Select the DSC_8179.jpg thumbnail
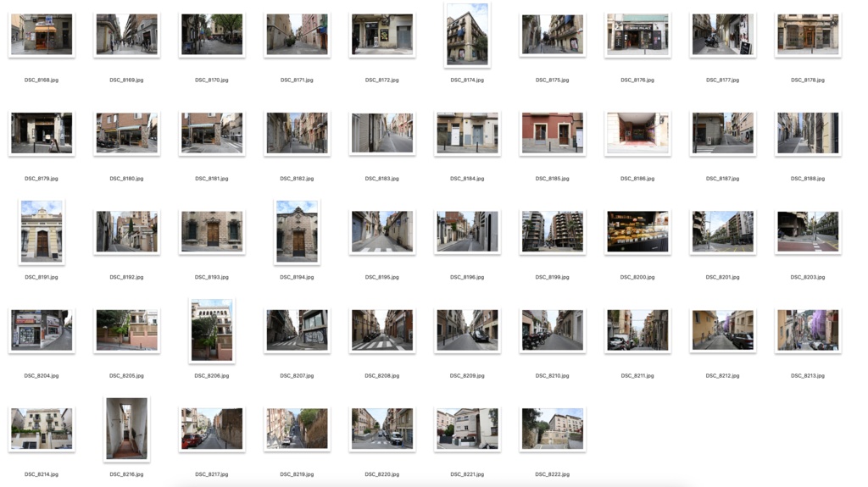The image size is (868, 487). (x=42, y=133)
